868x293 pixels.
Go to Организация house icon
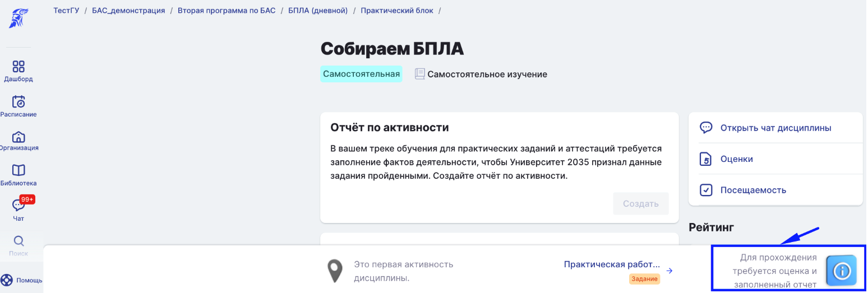[x=19, y=137]
